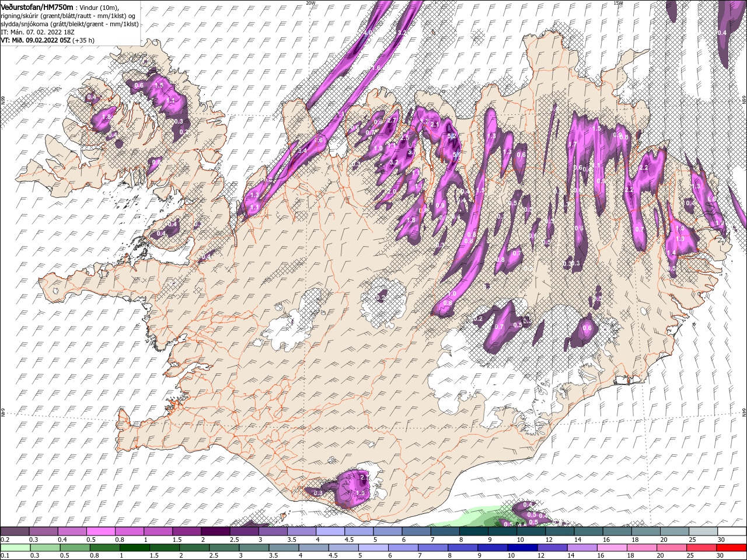Click the '0.1' label starting the lower legend
This screenshot has width=747, height=560.
coord(4,555)
